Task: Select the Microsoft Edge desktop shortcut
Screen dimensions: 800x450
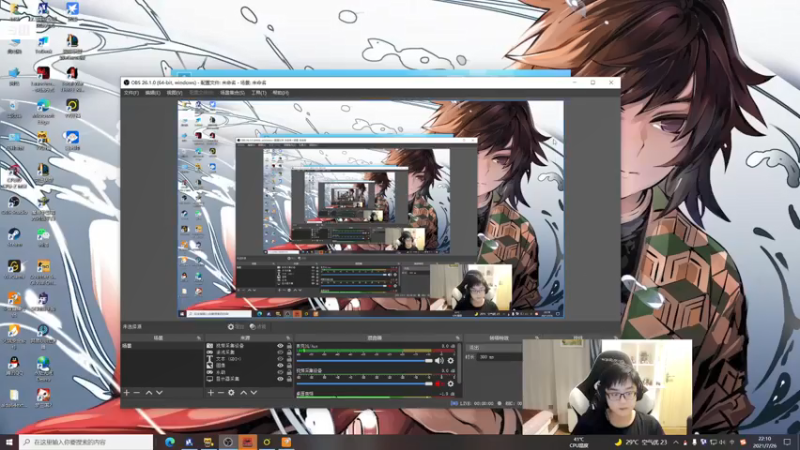Action: tap(43, 111)
